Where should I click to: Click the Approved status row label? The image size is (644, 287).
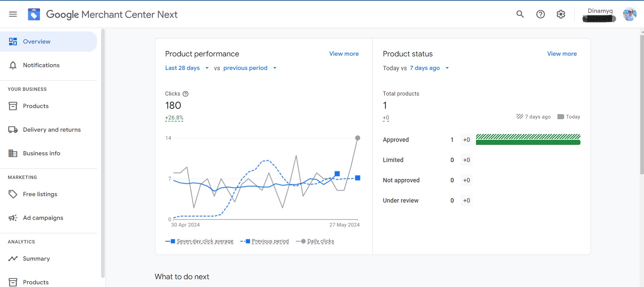coord(396,140)
